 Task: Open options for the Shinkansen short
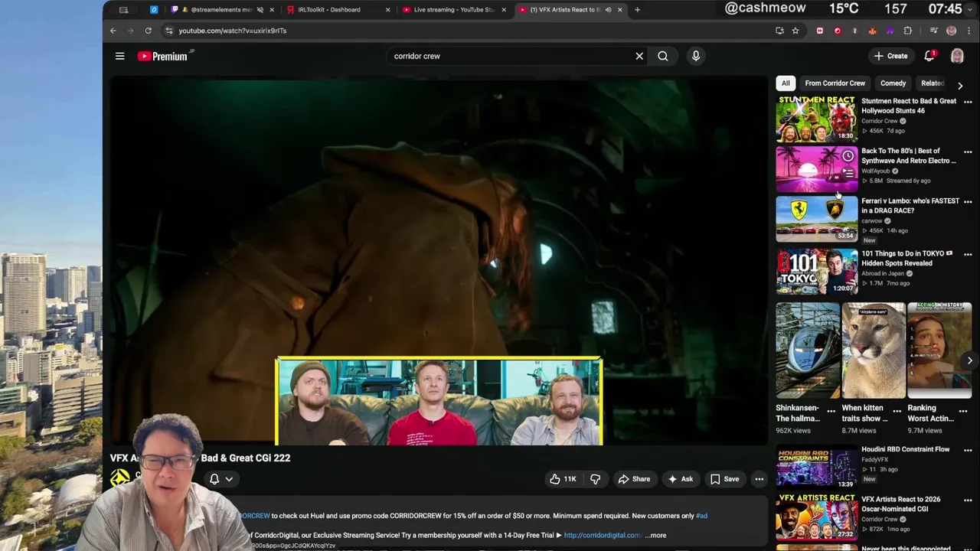coord(831,411)
